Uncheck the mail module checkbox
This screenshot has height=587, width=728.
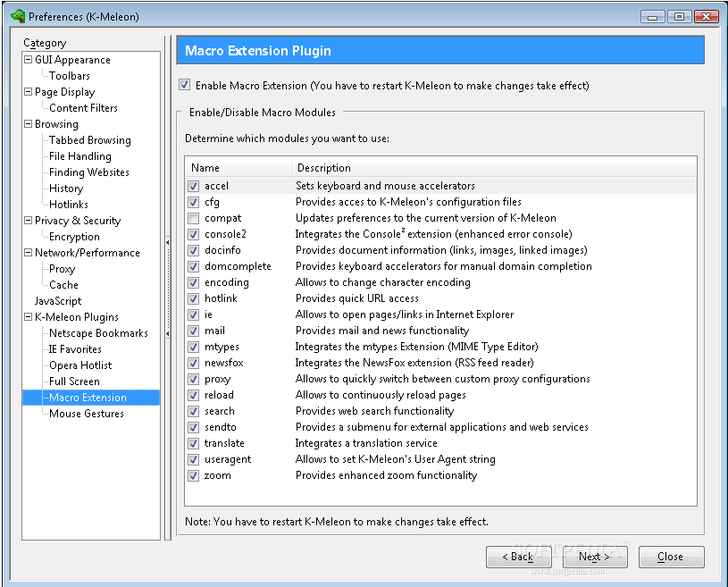tap(194, 331)
